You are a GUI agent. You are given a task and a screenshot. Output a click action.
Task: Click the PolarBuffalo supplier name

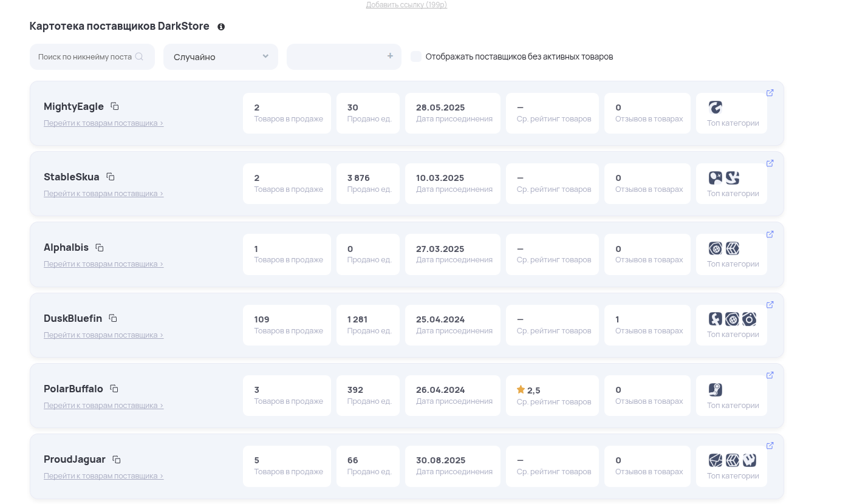pyautogui.click(x=73, y=389)
